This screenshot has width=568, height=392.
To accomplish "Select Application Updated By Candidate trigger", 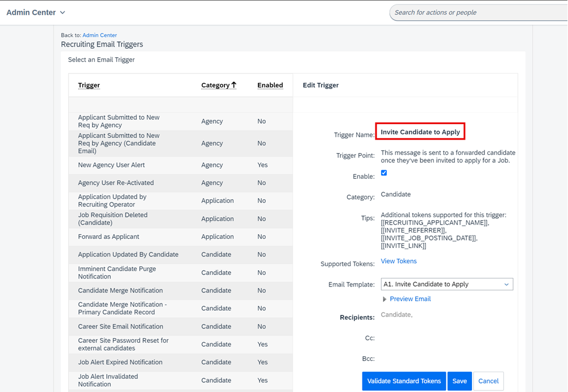I will pos(128,255).
